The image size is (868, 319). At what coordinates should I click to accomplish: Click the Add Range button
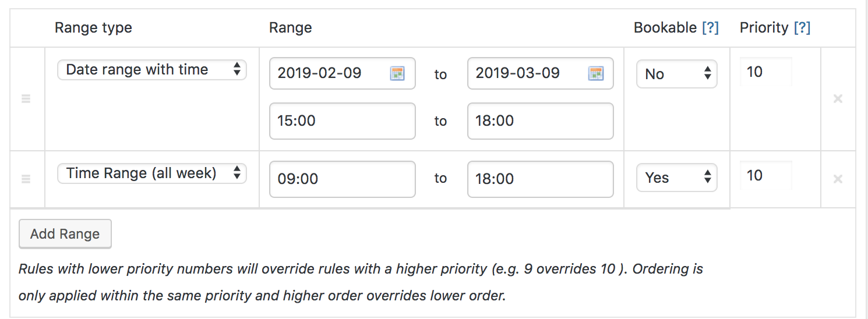point(65,234)
